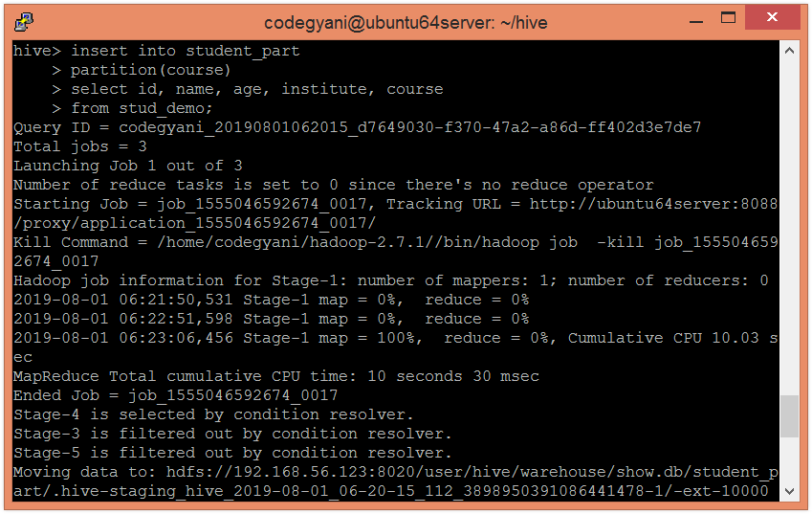
Task: Click the 'partition(course)' line
Action: point(150,70)
